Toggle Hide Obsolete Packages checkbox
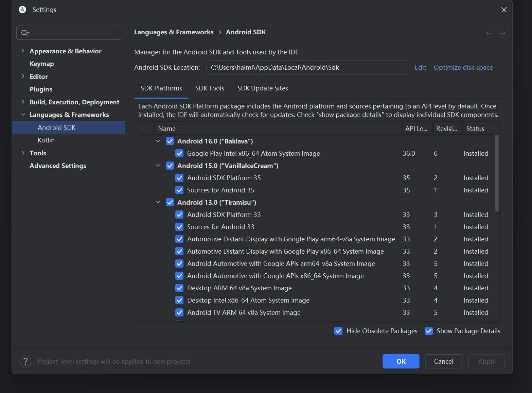This screenshot has height=393, width=532. [x=338, y=331]
